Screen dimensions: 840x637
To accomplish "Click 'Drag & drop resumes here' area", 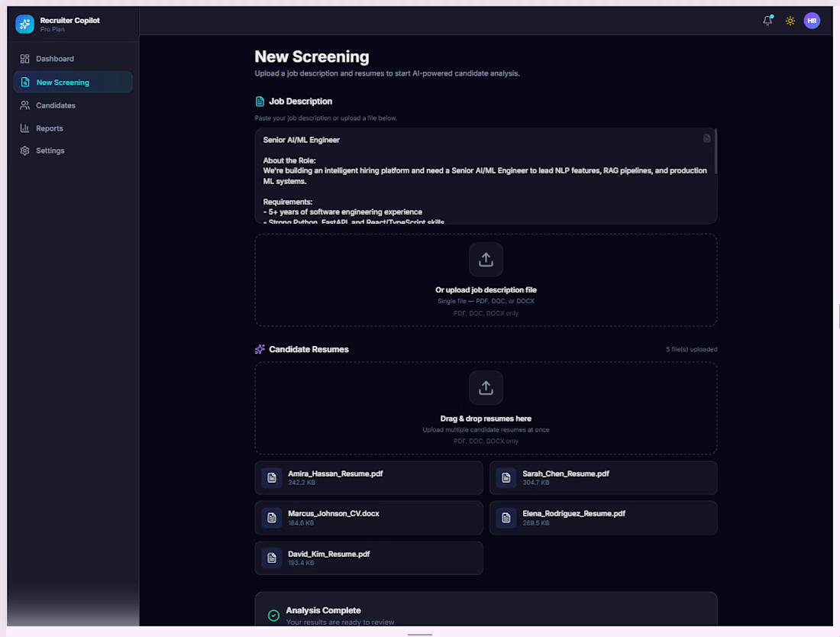I will tap(486, 408).
